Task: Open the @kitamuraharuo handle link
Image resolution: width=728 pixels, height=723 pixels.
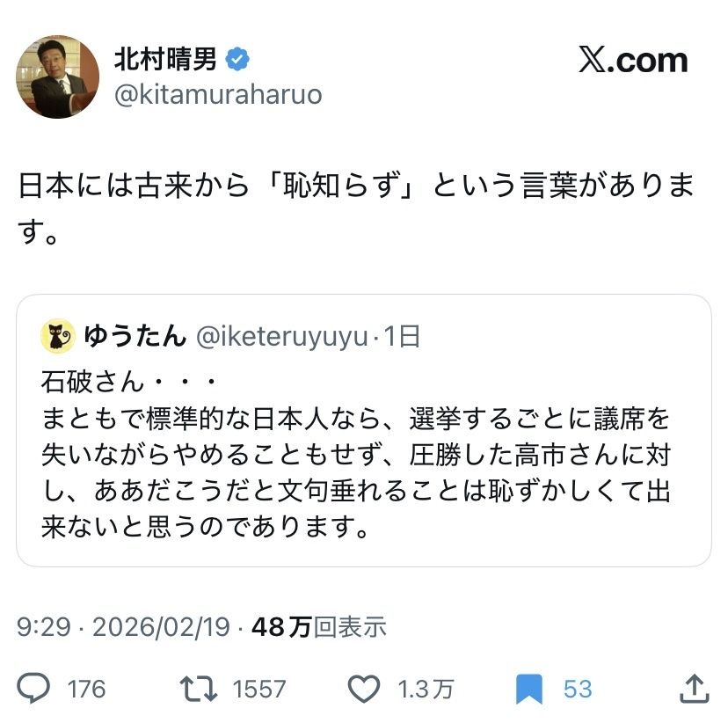Action: coord(218,95)
